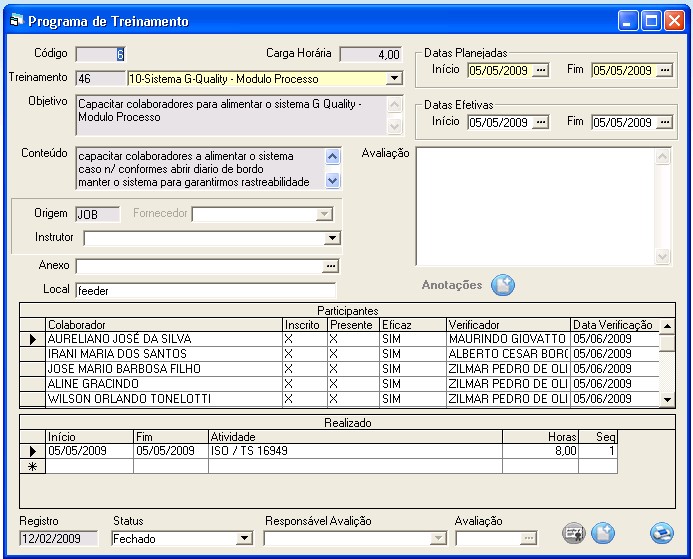The height and width of the screenshot is (559, 693).
Task: Select participant AURELIANO JOSÉ DA SILVA
Action: (164, 339)
